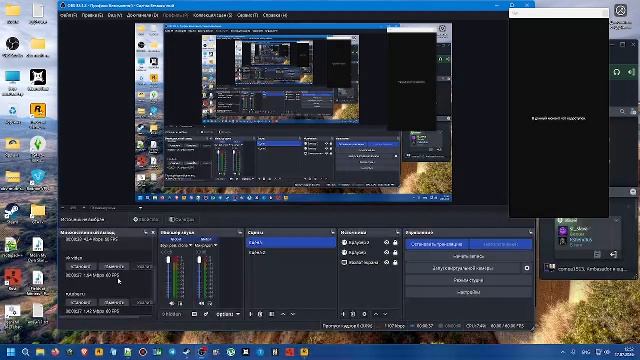Viewport: 640px width, 360px height.
Task: Toggle the lock on the second source
Action: [395, 253]
